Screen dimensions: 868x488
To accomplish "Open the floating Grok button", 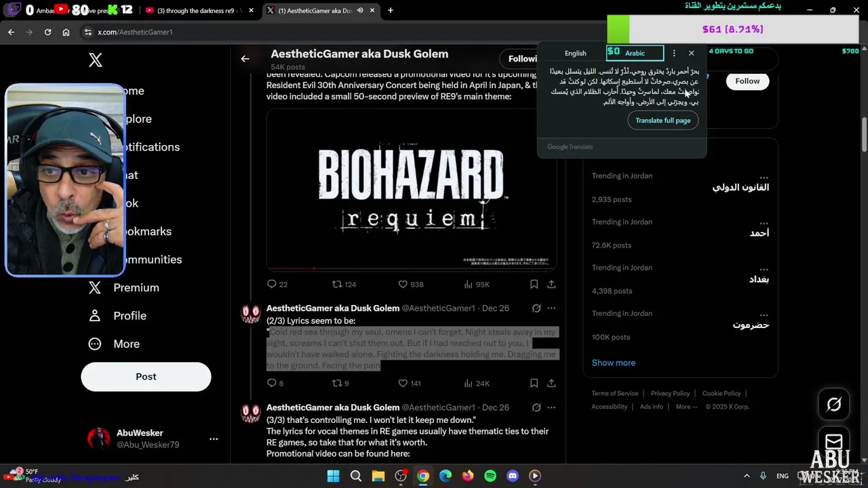I will click(x=834, y=405).
